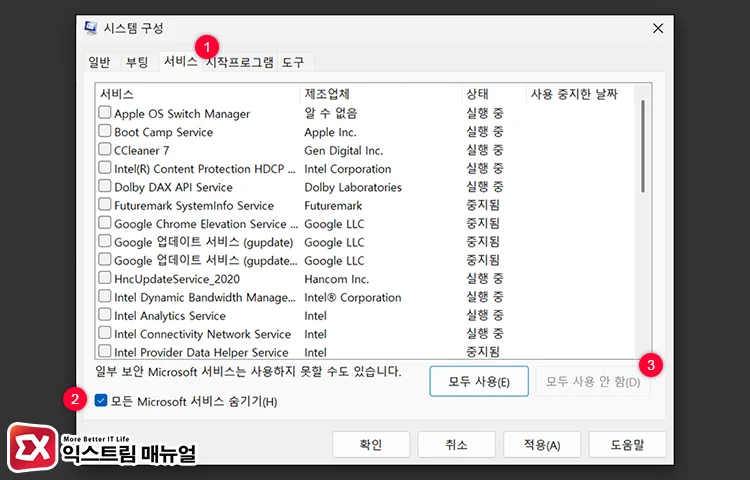750x480 pixels.
Task: Select the Apple Inc. manufacturer cell
Action: (x=330, y=132)
